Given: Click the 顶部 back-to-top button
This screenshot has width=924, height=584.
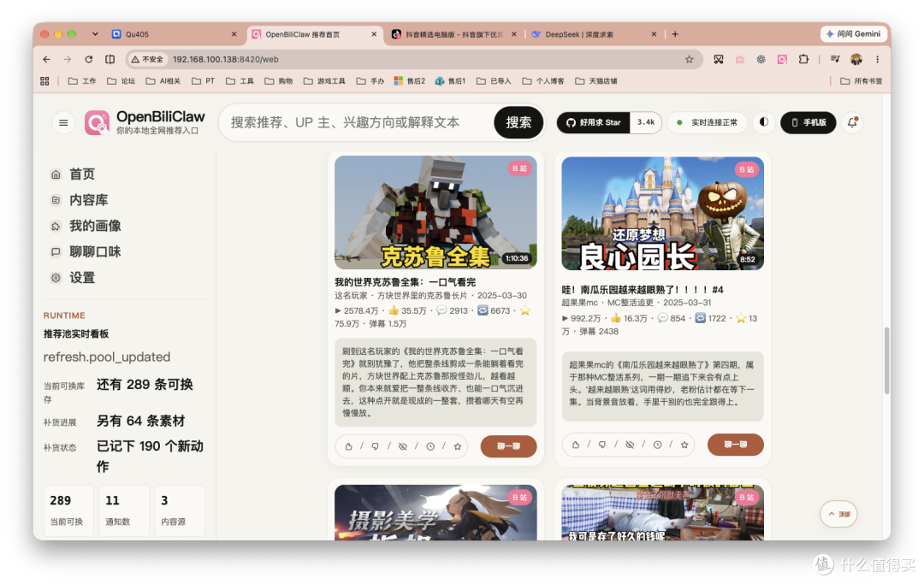Looking at the screenshot, I should pyautogui.click(x=838, y=514).
